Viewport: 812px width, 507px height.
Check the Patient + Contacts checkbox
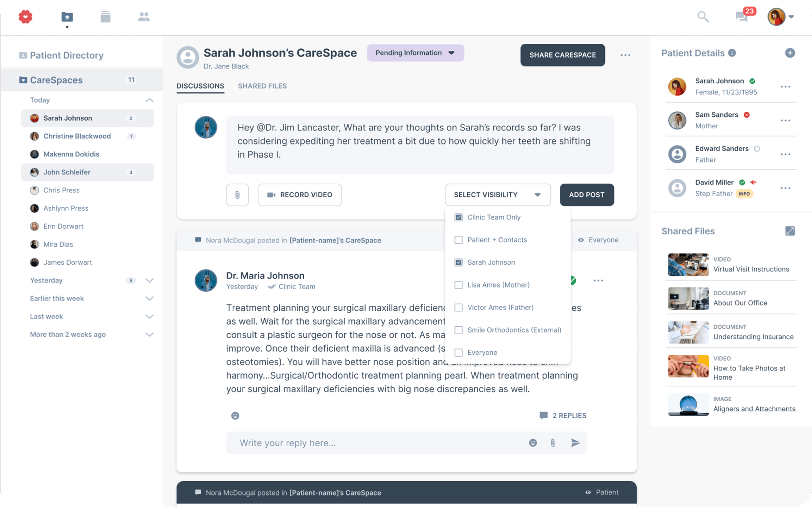click(458, 240)
